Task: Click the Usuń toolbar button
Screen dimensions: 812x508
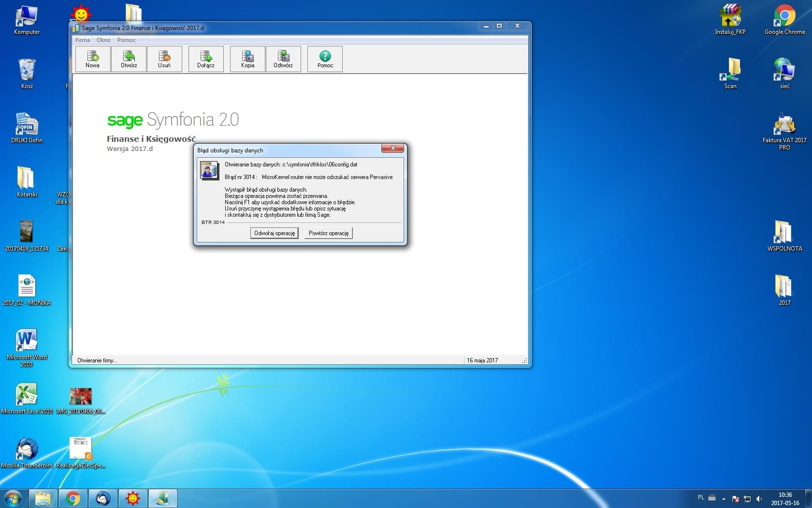Action: point(164,59)
